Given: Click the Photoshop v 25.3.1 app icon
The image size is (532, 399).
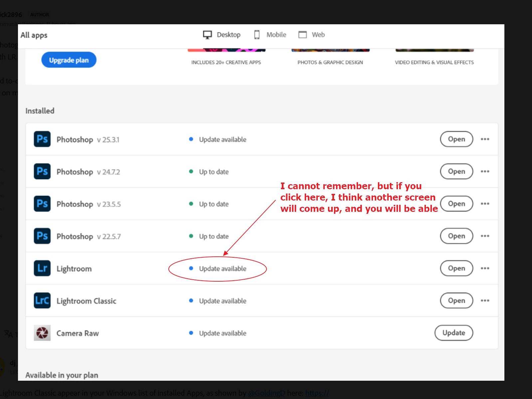Looking at the screenshot, I should pos(42,139).
